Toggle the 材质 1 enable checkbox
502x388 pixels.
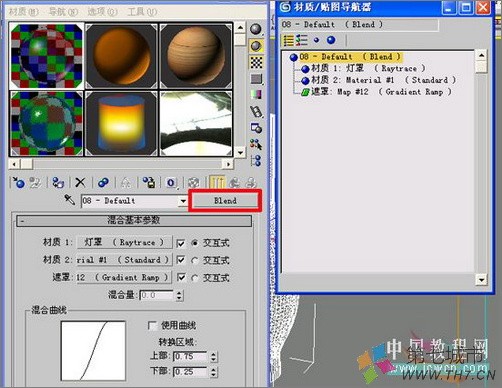pyautogui.click(x=181, y=243)
